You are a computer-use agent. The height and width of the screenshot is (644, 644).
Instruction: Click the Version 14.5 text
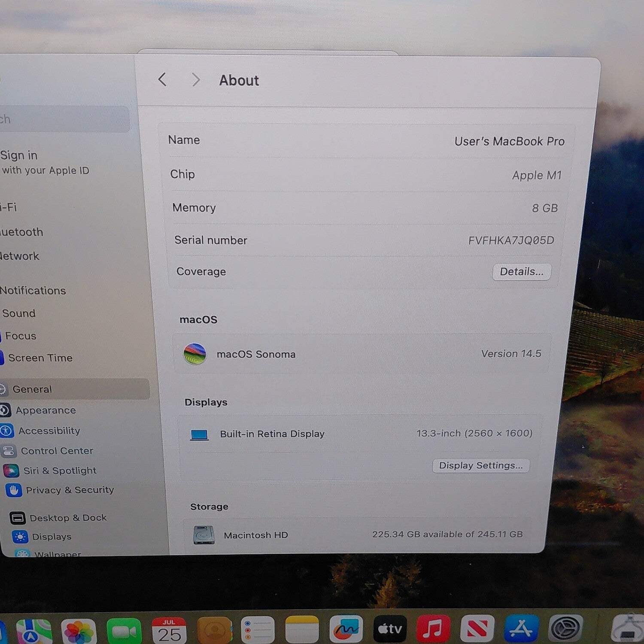pos(511,354)
